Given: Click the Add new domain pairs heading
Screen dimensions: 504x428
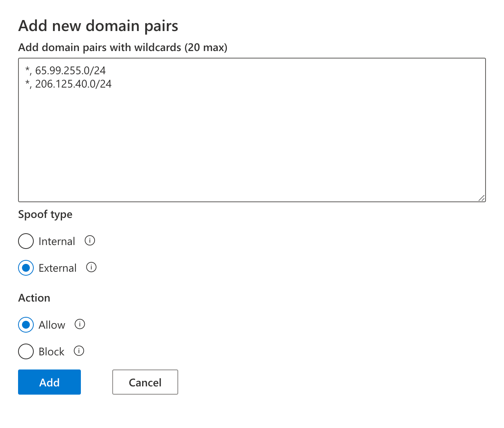Looking at the screenshot, I should point(98,25).
